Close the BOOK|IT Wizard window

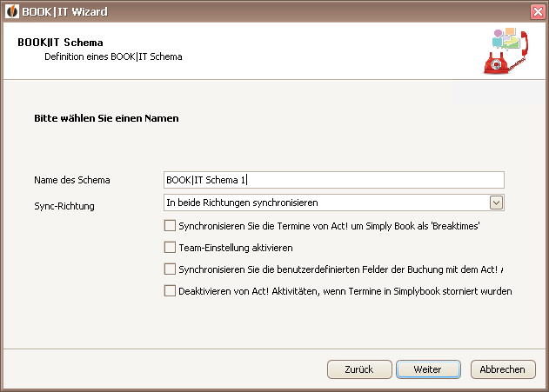click(538, 12)
